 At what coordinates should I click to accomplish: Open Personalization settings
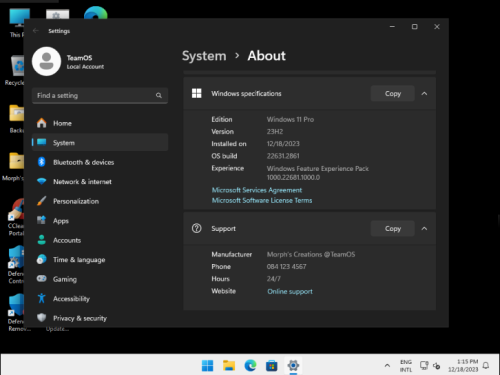pos(100,201)
